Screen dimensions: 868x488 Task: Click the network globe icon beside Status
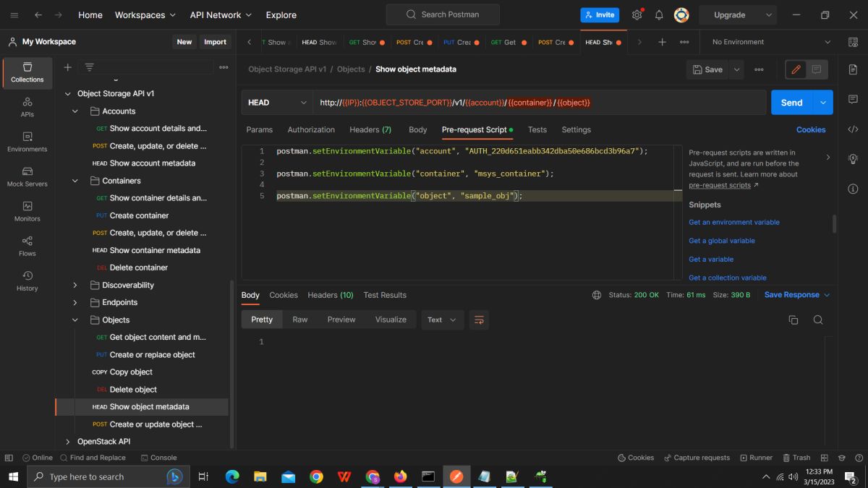(597, 295)
